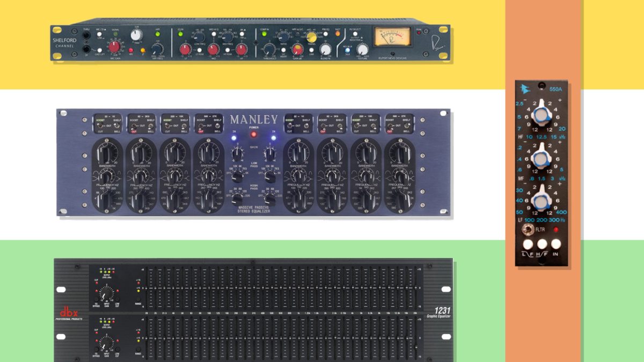Toggle the blue Silk button on Shelford
Image resolution: width=644 pixels, height=362 pixels.
(x=347, y=50)
